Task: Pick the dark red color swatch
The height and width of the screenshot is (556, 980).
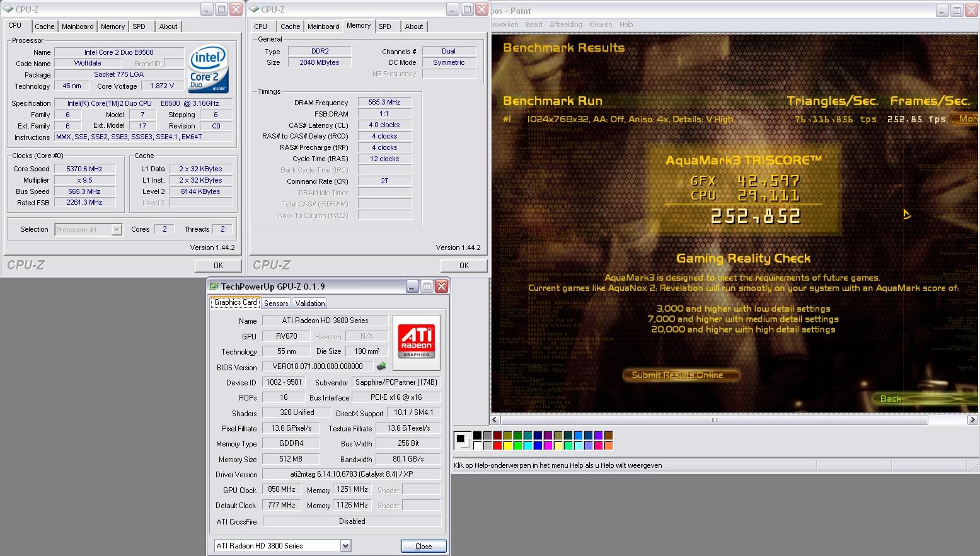Action: pos(497,435)
